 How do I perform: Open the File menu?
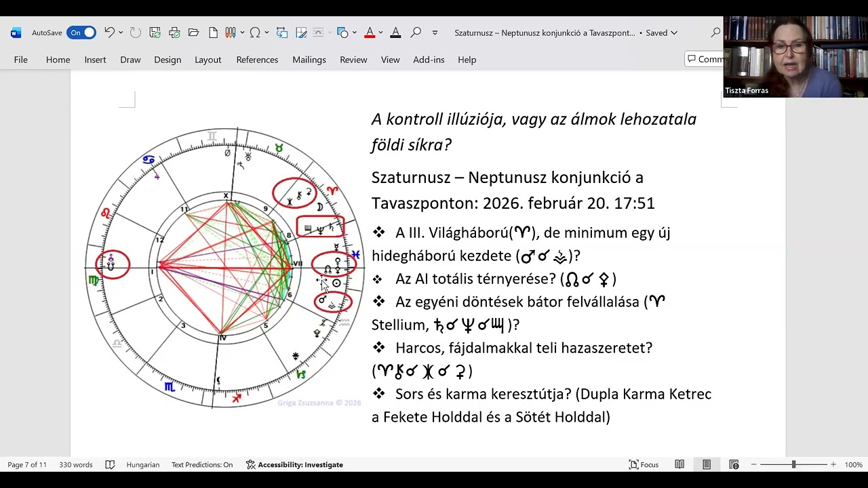pyautogui.click(x=21, y=60)
